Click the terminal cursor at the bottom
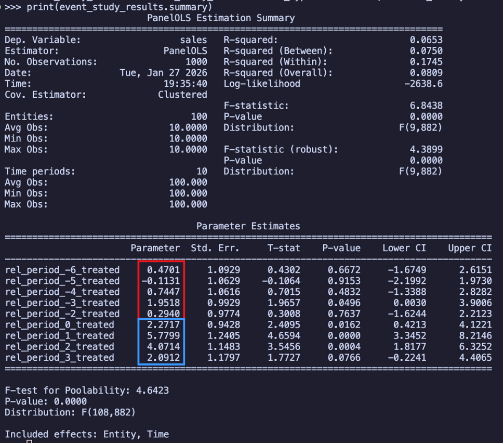Screen dimensions: 504x444 click(x=30, y=442)
